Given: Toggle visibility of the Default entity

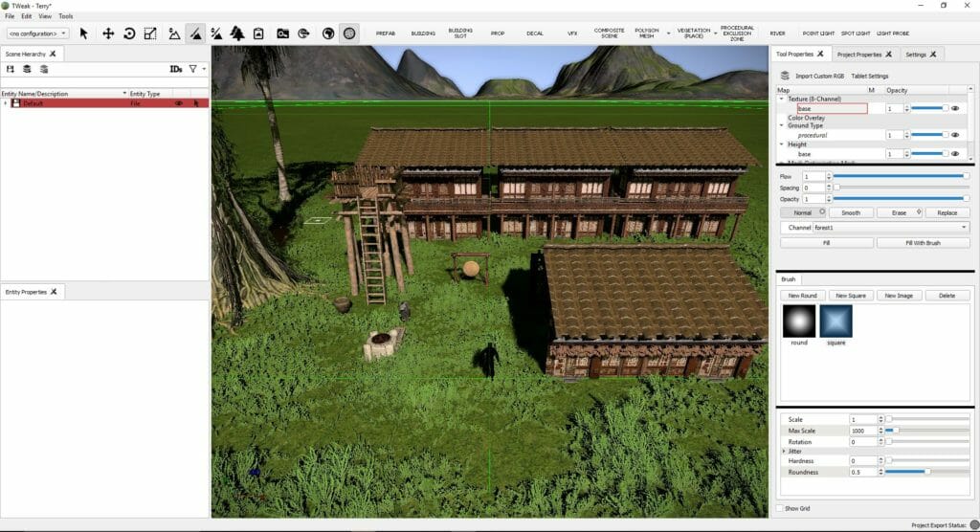Looking at the screenshot, I should [178, 103].
